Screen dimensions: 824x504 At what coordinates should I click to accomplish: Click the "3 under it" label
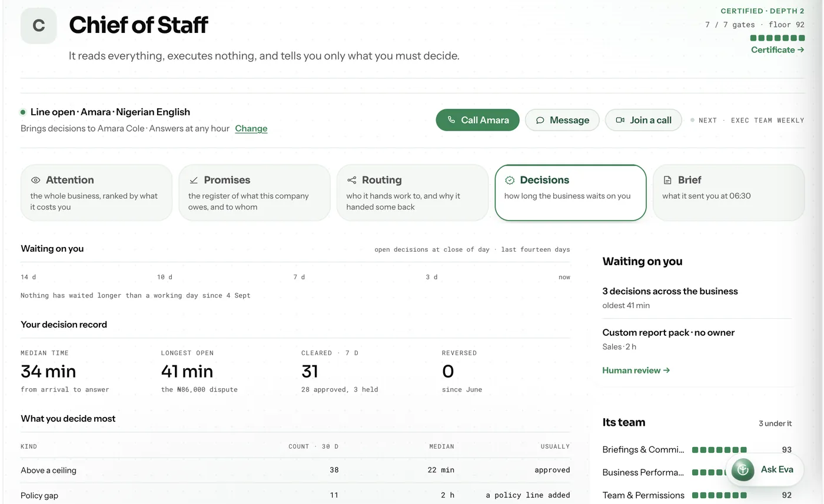tap(775, 423)
